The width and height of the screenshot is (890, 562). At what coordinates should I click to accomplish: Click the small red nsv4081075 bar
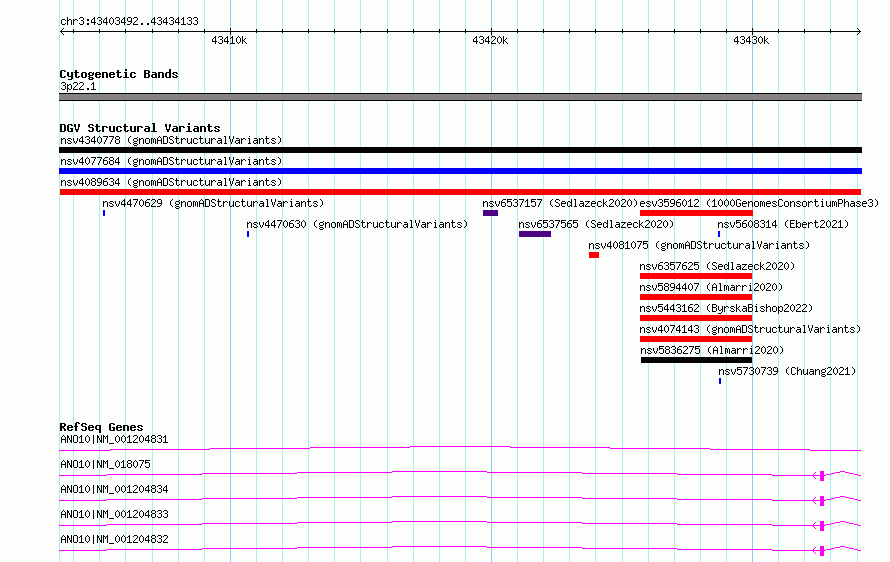coord(594,255)
